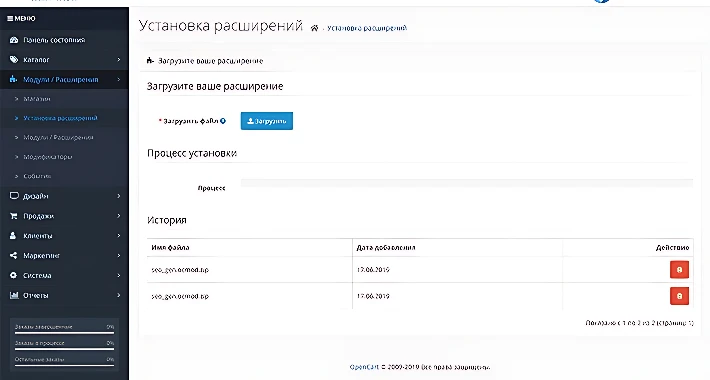710x380 pixels.
Task: Open the Модули / Расширения submenu item
Action: pyautogui.click(x=64, y=137)
